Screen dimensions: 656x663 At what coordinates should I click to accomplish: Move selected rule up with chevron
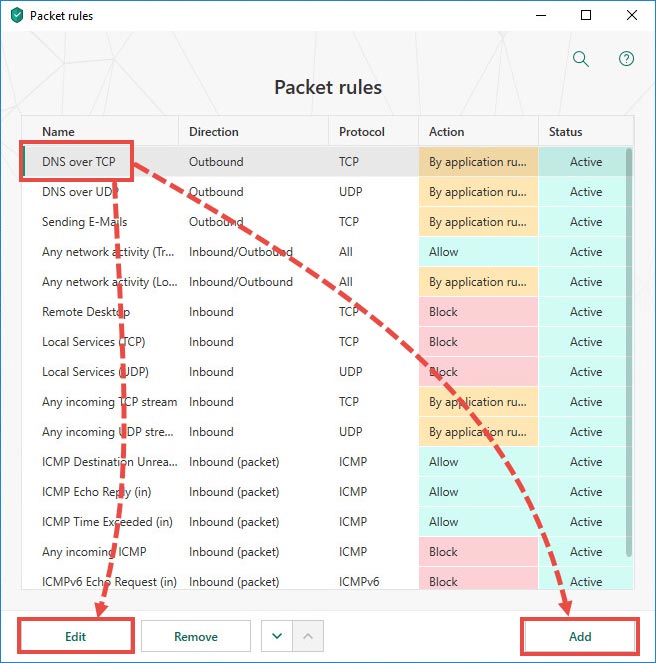308,636
